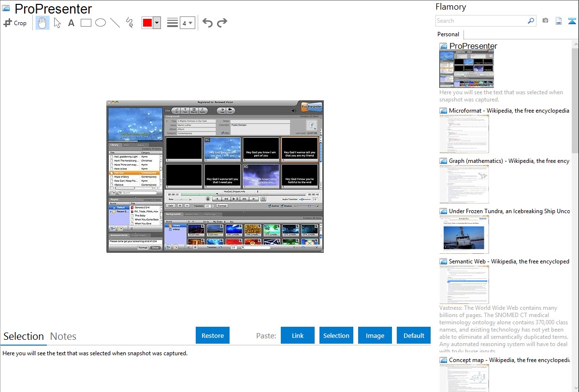This screenshot has width=579, height=392.
Task: Open the Microformat Wikipedia snapshot title
Action: click(x=509, y=111)
